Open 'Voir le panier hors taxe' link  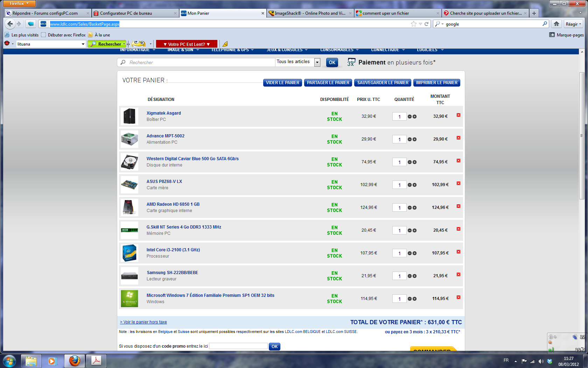click(143, 322)
